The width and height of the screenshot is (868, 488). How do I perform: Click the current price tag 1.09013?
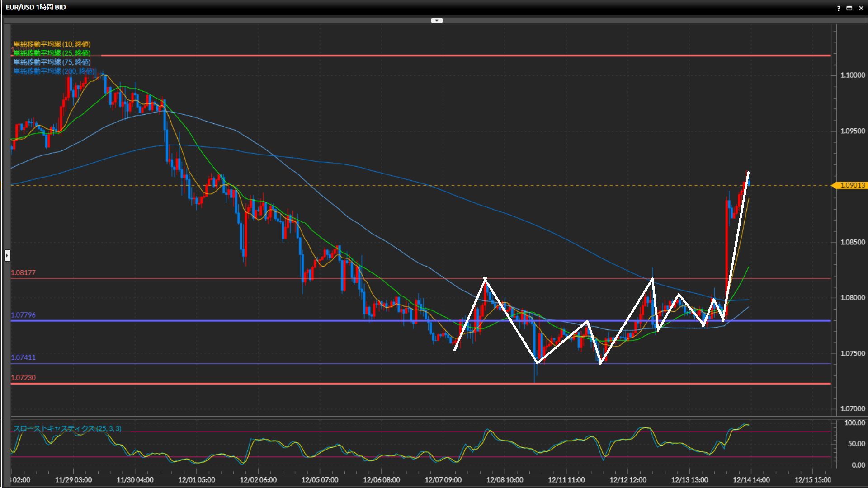852,185
